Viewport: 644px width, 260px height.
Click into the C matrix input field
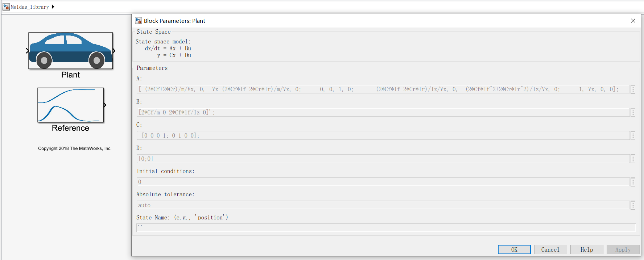click(x=383, y=135)
